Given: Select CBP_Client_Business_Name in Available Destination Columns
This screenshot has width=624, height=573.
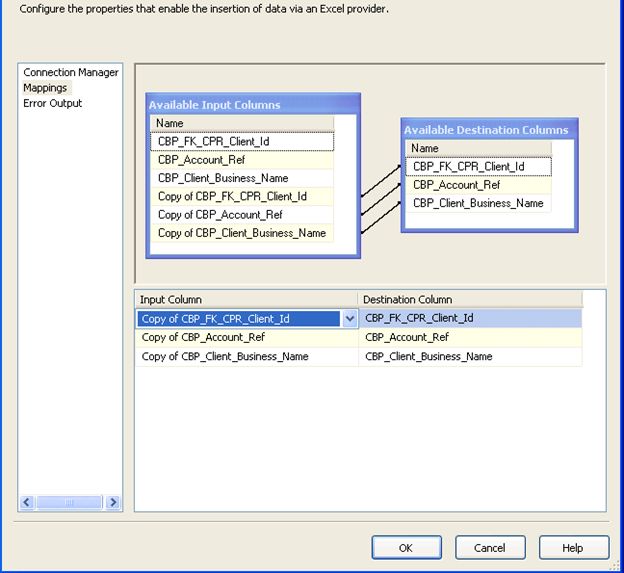Looking at the screenshot, I should point(478,203).
